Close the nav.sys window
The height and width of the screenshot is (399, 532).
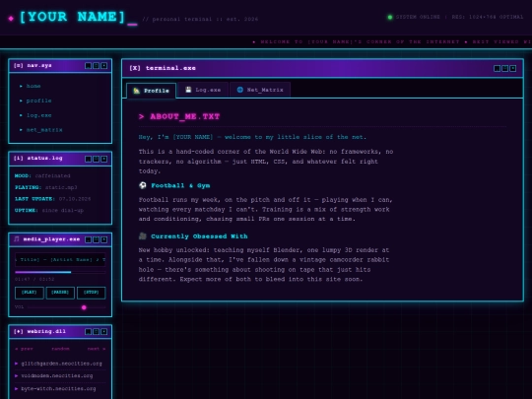[104, 65]
